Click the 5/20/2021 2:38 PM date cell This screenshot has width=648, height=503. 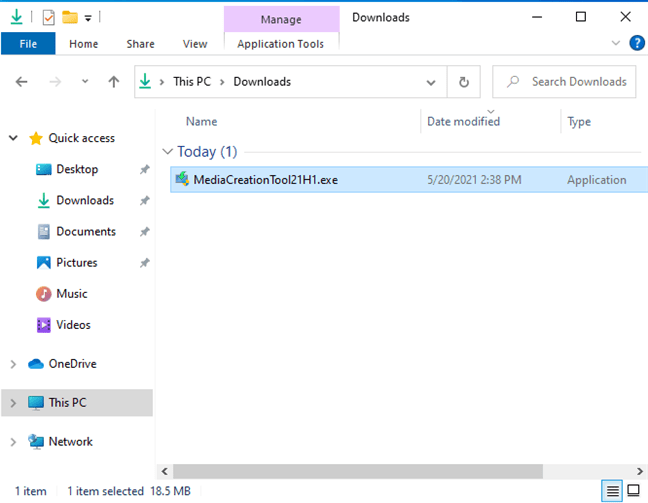474,180
